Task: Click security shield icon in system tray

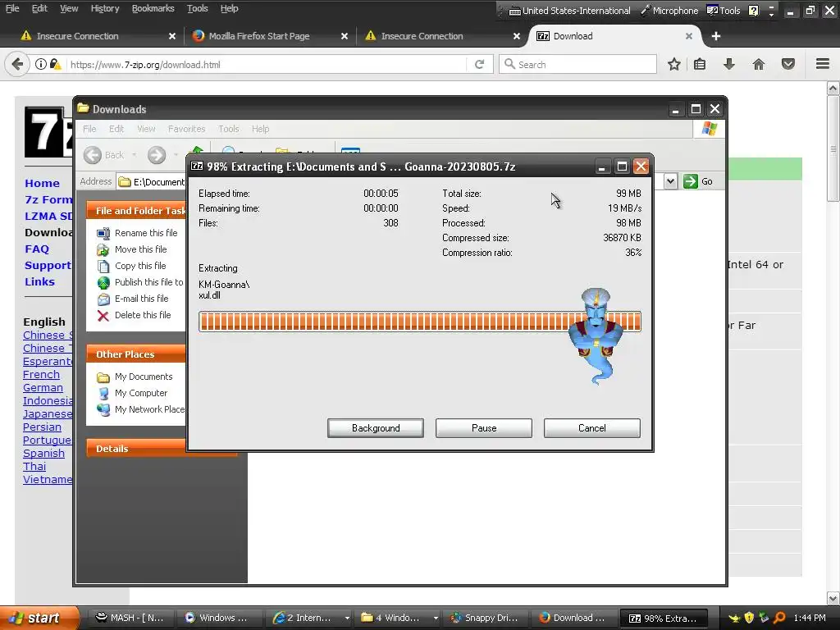Action: click(x=749, y=618)
